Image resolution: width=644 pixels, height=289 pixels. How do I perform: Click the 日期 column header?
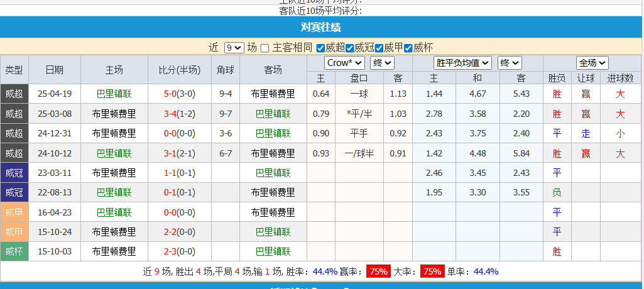[x=55, y=70]
